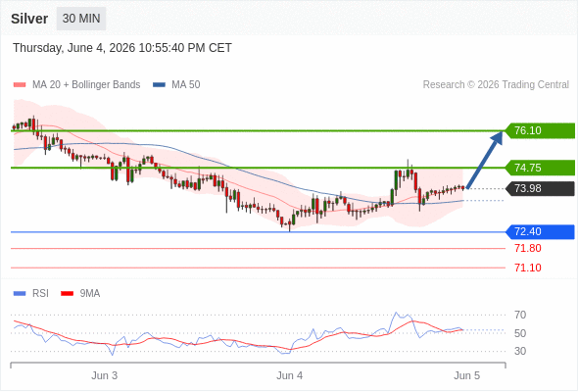
Task: Click the 30 MIN timeframe button
Action: tap(81, 19)
